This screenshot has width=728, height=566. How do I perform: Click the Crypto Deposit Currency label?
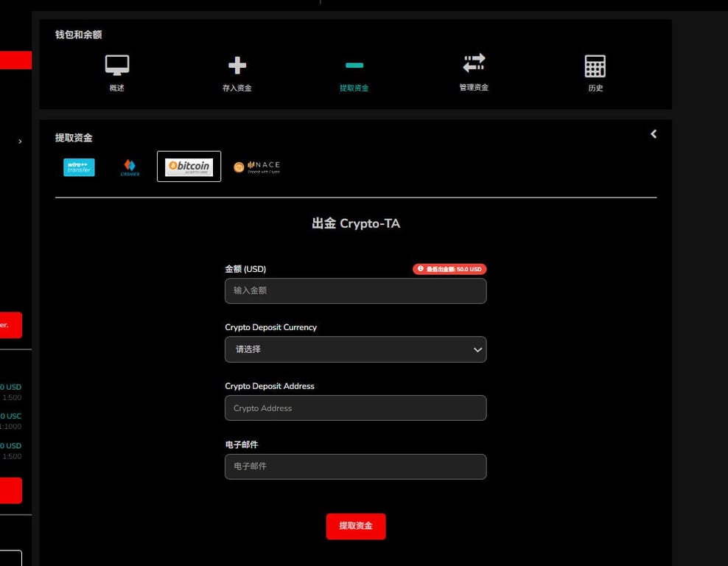[x=270, y=327]
